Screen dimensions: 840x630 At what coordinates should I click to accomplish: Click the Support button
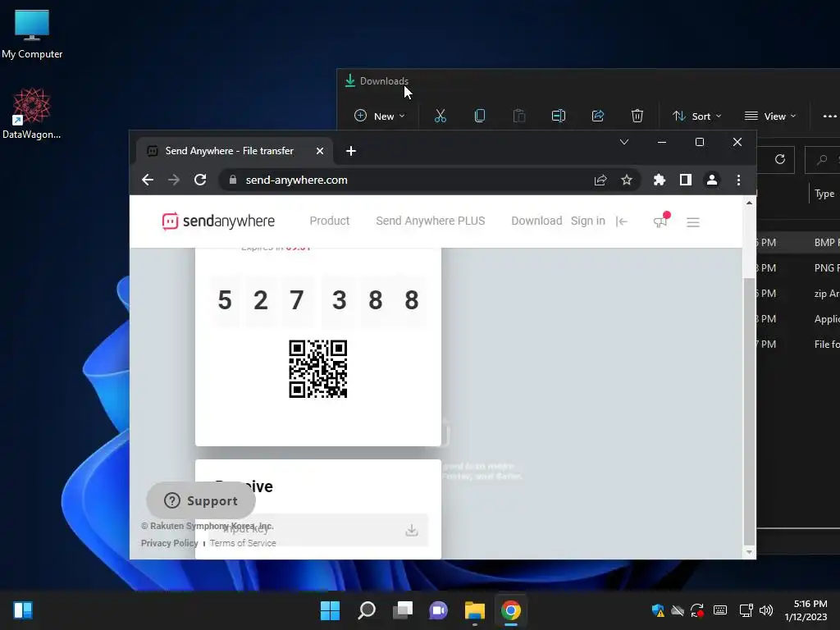pyautogui.click(x=201, y=500)
